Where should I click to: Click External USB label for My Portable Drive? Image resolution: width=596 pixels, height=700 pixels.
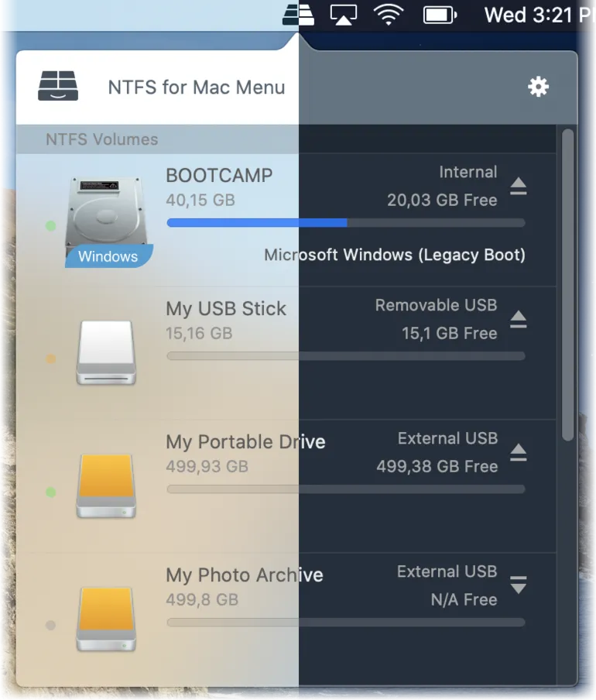(x=447, y=438)
